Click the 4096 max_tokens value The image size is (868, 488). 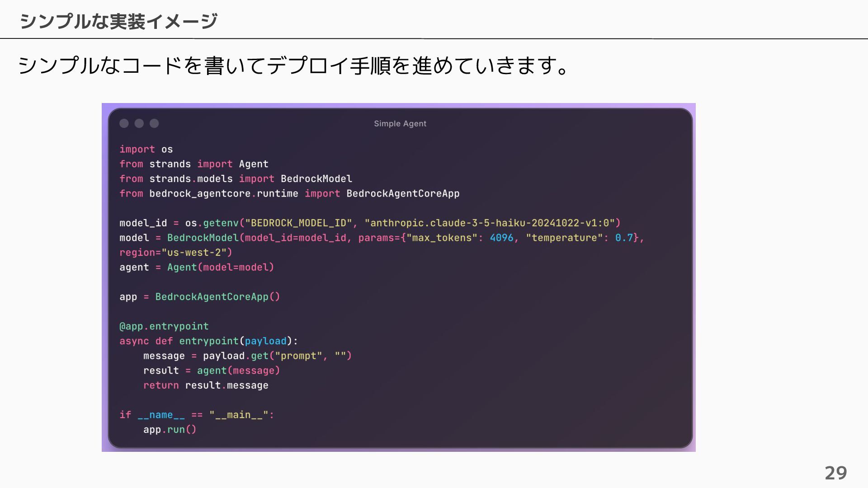click(501, 238)
